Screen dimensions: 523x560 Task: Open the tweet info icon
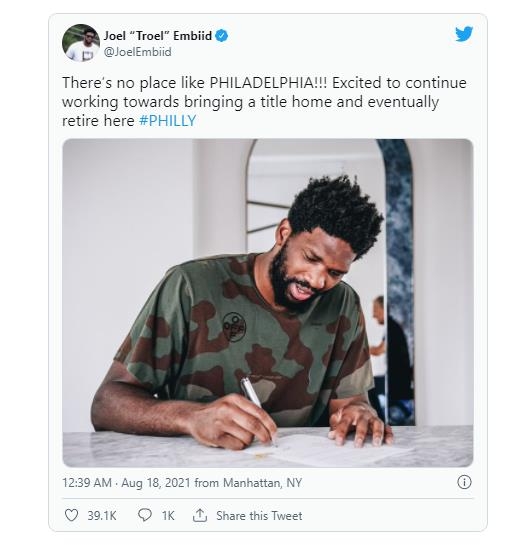pyautogui.click(x=464, y=482)
